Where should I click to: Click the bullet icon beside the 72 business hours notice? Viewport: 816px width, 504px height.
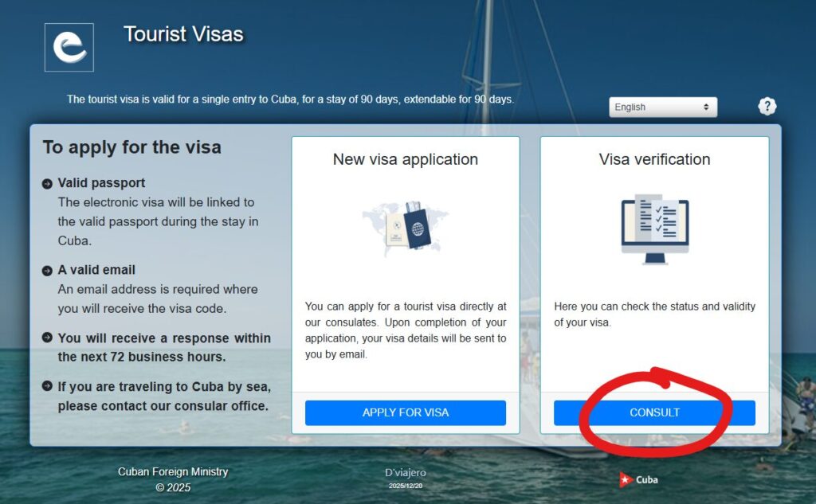pyautogui.click(x=47, y=338)
